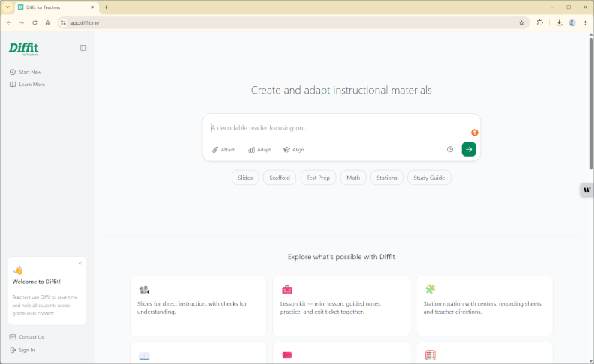Select the Diffit for Teachers tab
This screenshot has width=594, height=364.
[57, 7]
